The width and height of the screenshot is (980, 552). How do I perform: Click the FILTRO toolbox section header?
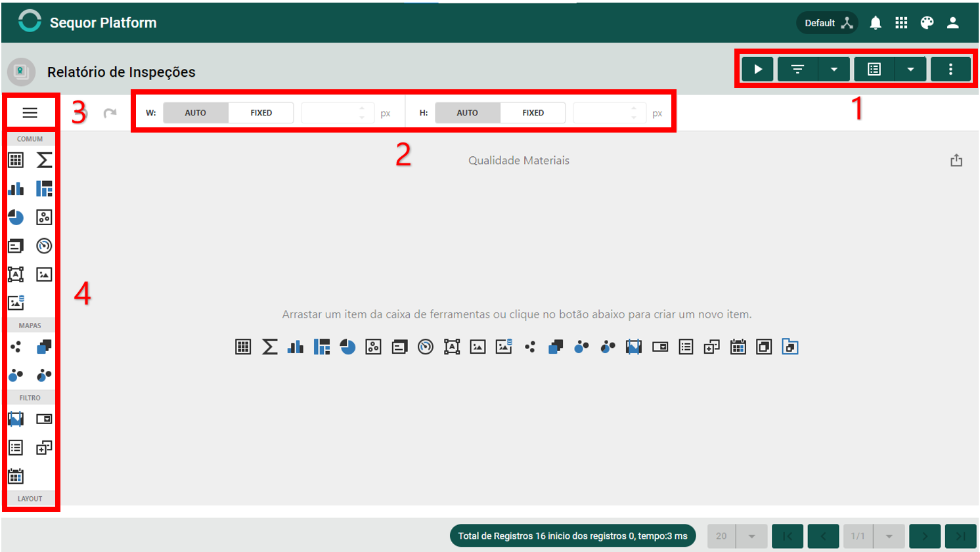[x=30, y=398]
